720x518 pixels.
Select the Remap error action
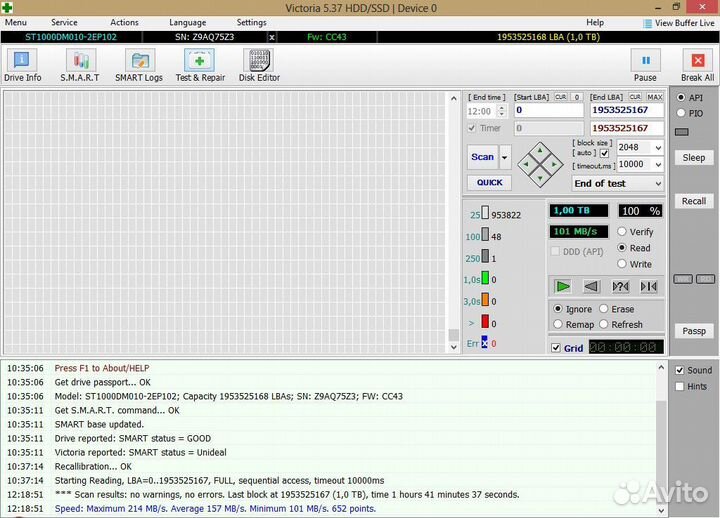click(559, 324)
